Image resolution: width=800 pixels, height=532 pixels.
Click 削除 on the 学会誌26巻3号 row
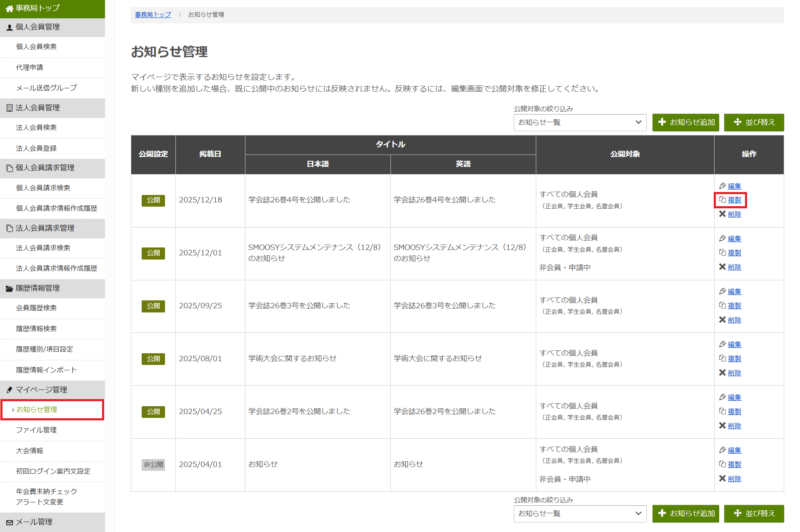734,320
